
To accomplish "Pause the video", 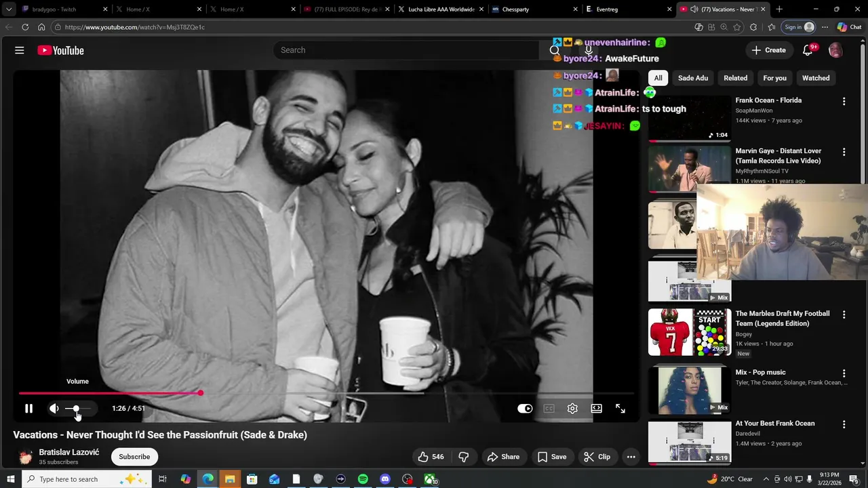I will [28, 408].
